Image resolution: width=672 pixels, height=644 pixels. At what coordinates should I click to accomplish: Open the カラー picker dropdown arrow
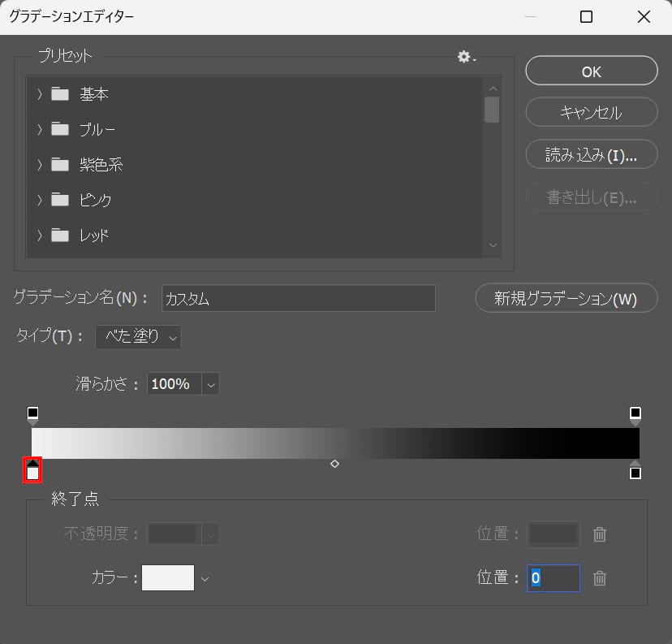click(204, 578)
